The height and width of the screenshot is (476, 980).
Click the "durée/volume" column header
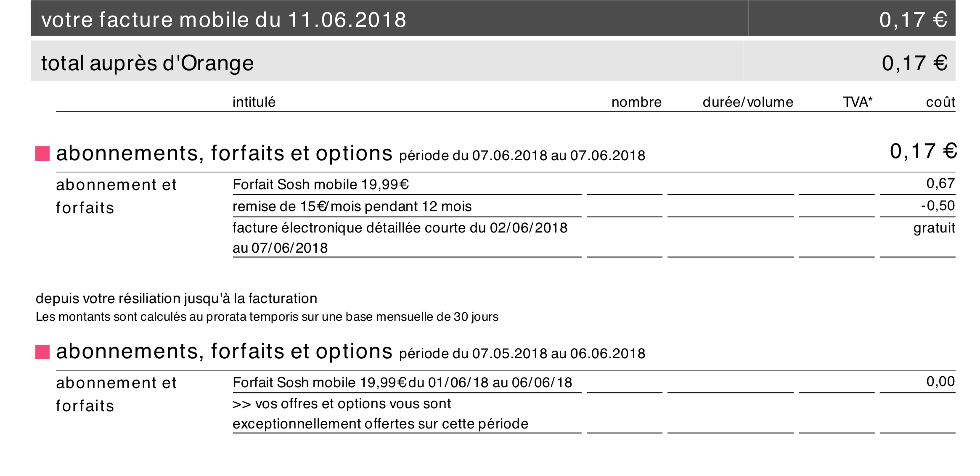(x=747, y=102)
